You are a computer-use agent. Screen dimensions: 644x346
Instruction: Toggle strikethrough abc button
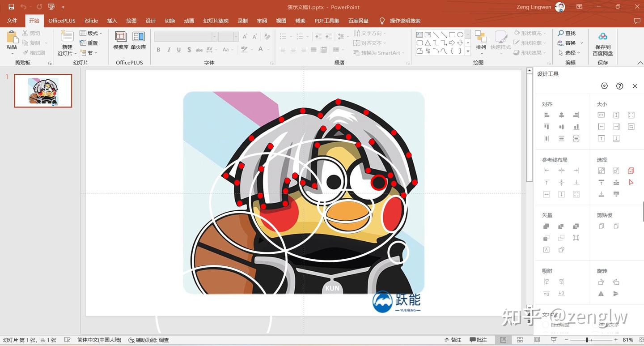[x=199, y=50]
